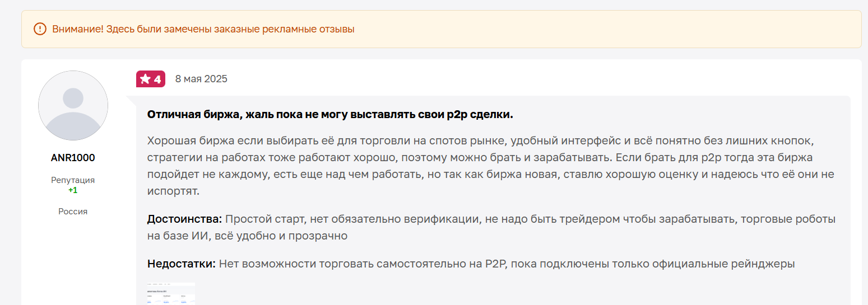Click the Достоинства heading

pyautogui.click(x=185, y=219)
